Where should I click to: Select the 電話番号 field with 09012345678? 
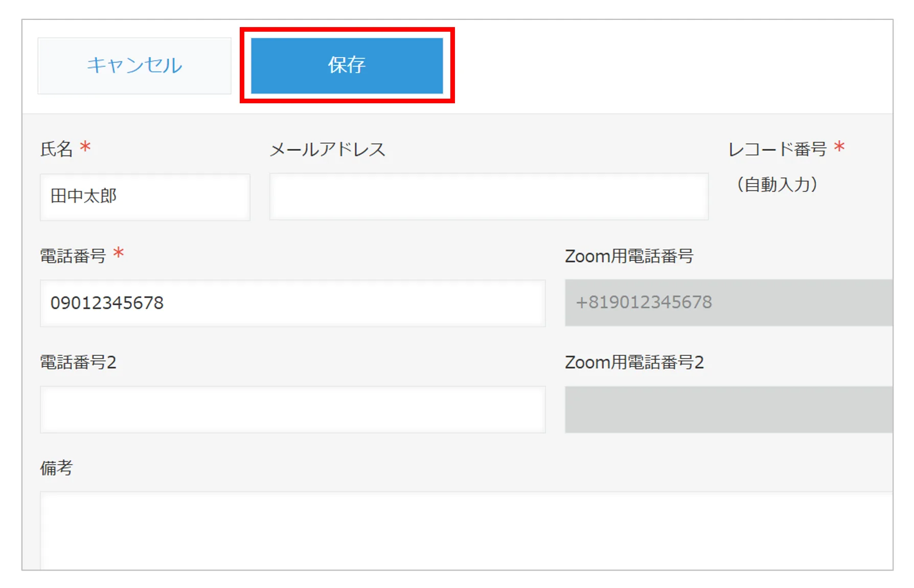[x=293, y=303]
